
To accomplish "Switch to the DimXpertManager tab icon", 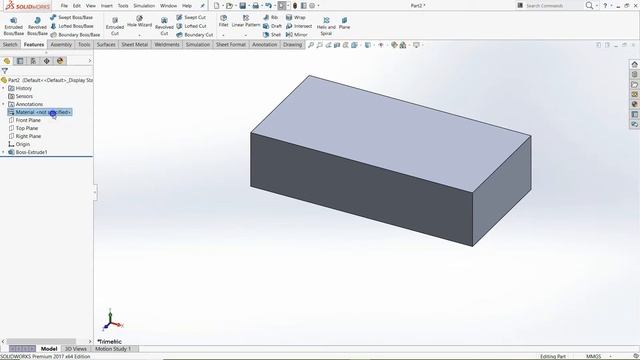I will pos(47,61).
